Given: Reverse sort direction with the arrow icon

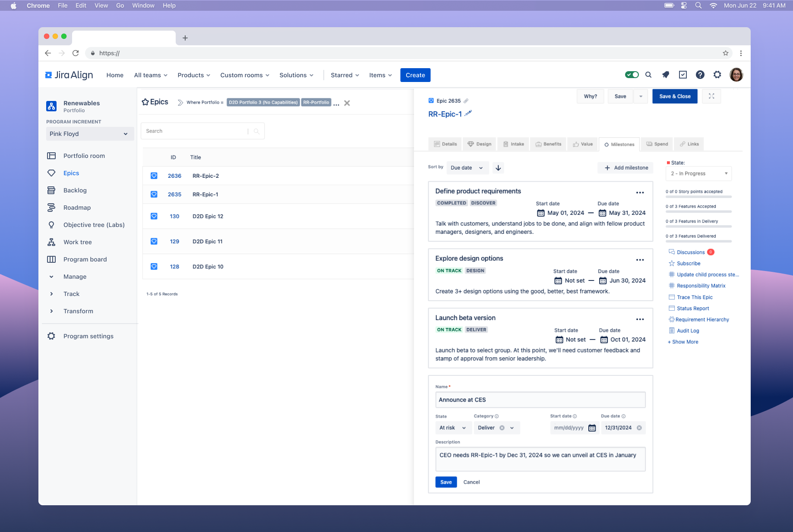Looking at the screenshot, I should (x=498, y=168).
